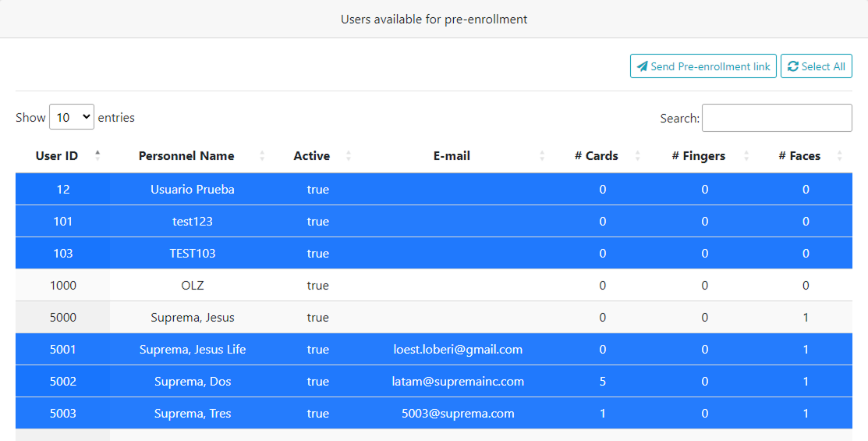
Task: Click the sort arrows beside # Faces
Action: [839, 156]
